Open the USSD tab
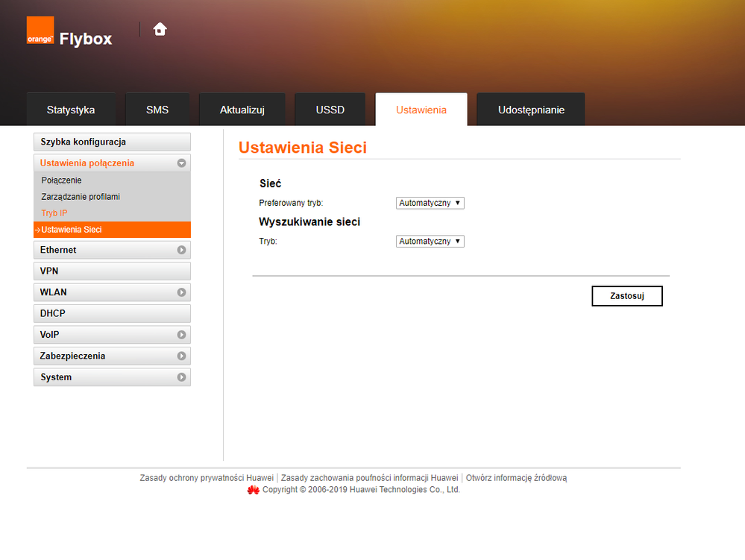 [330, 110]
